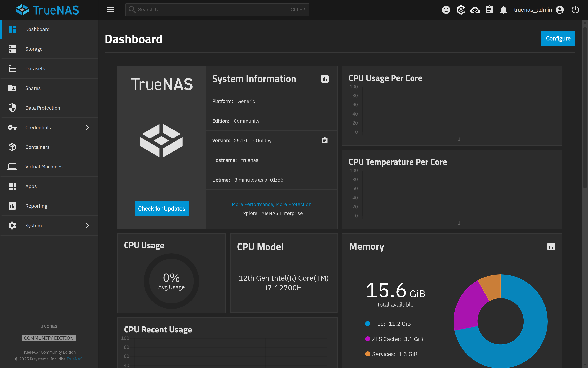Open Containers in the sidebar
This screenshot has width=588, height=368.
(x=49, y=147)
